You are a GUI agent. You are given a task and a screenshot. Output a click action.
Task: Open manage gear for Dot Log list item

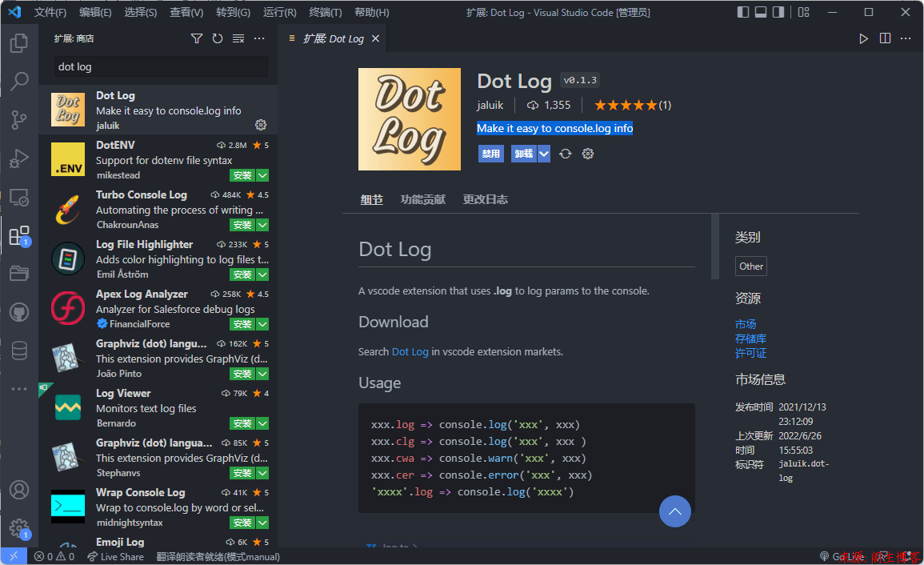click(261, 125)
